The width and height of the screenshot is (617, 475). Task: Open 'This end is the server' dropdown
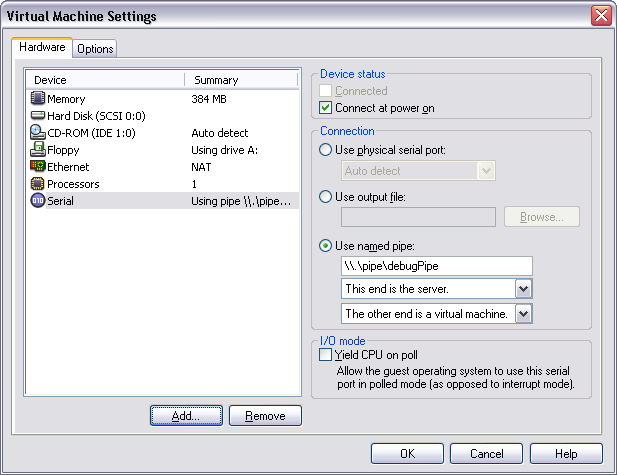[523, 289]
